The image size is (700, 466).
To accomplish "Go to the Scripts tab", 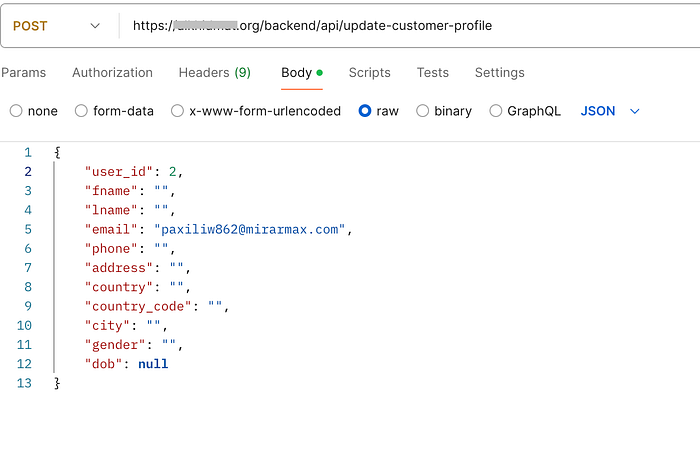I will point(370,73).
